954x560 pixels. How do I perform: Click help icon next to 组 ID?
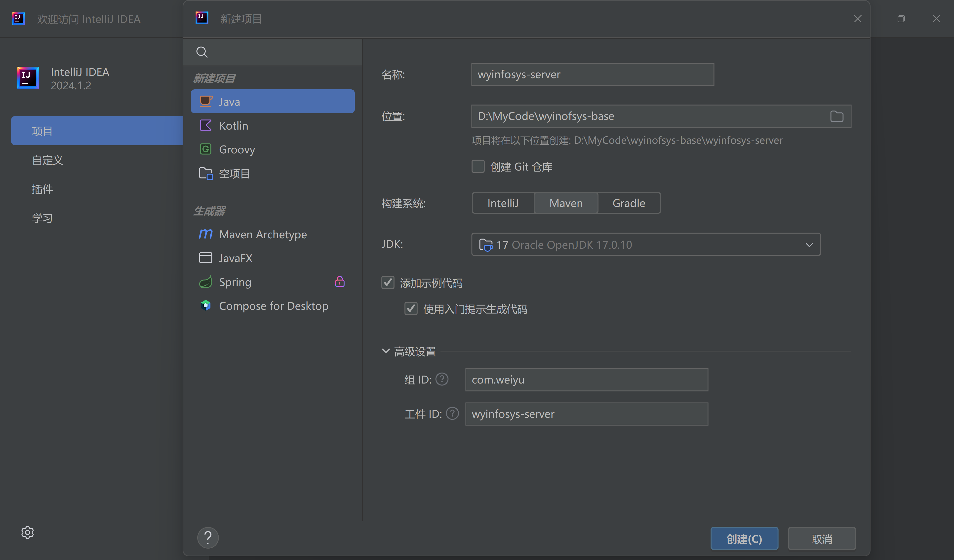click(x=442, y=379)
